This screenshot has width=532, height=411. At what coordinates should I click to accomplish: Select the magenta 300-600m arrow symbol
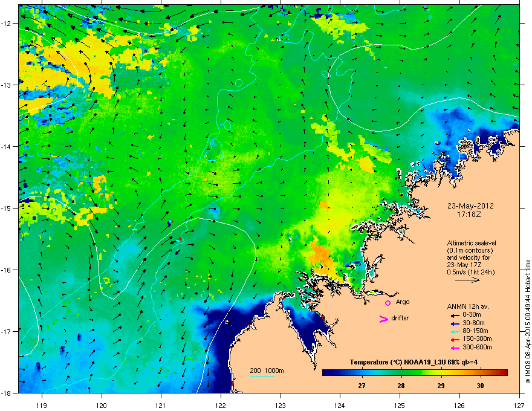[x=455, y=348]
